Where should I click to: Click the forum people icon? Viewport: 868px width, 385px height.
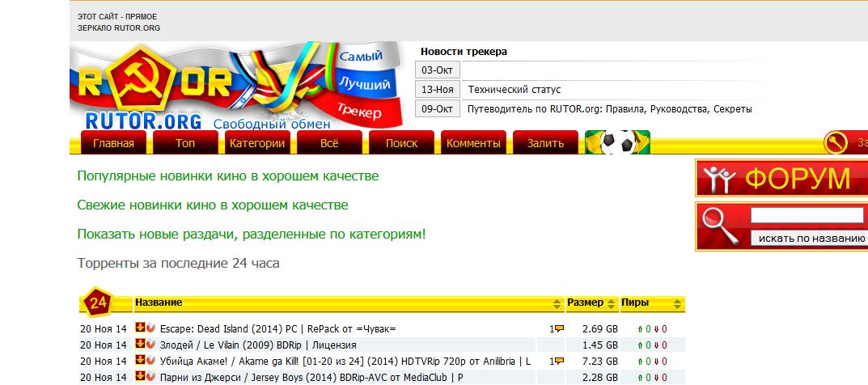point(719,179)
